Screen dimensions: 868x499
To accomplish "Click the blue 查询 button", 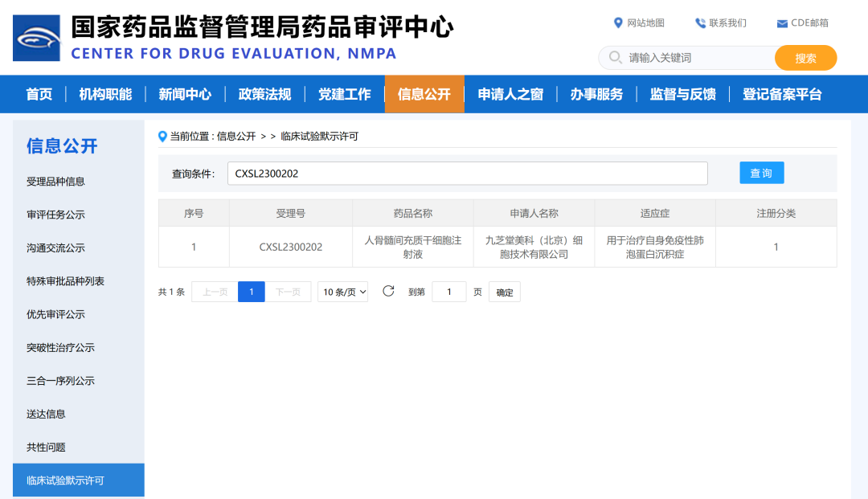I will (x=761, y=172).
